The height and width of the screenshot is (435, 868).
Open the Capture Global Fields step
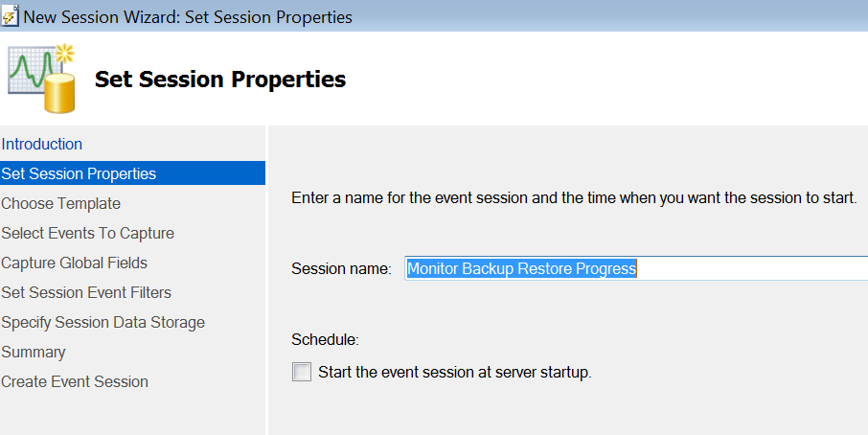(x=74, y=263)
